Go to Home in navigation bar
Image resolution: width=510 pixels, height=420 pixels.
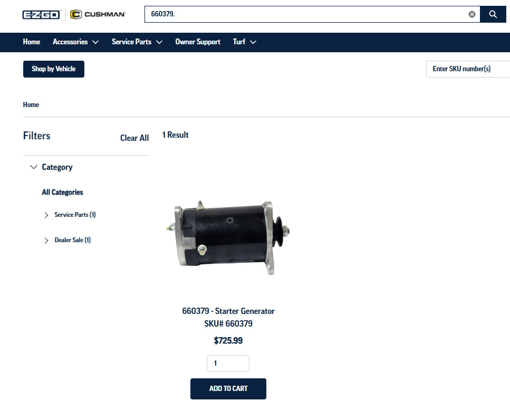[32, 42]
